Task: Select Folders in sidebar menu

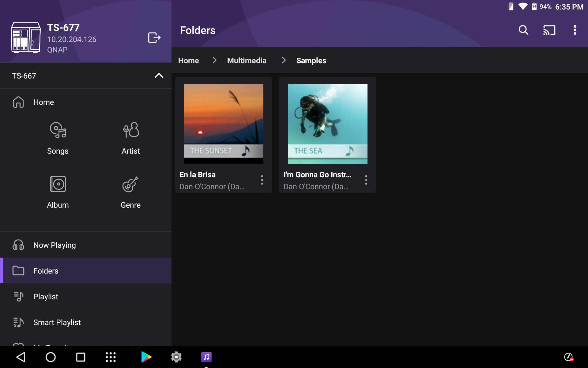Action: [x=86, y=271]
